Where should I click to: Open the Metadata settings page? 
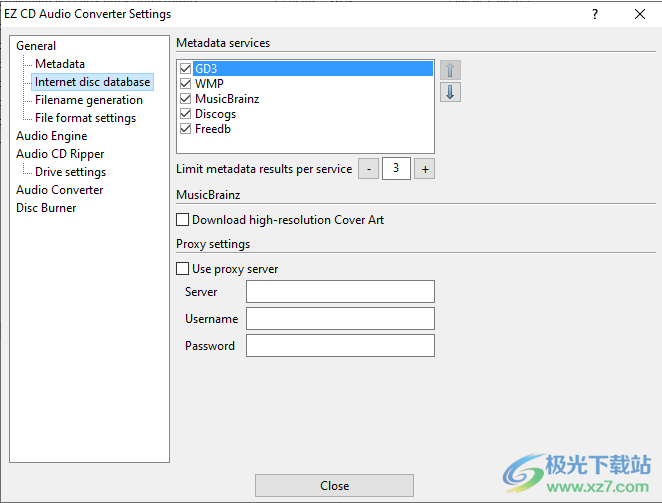[x=60, y=64]
